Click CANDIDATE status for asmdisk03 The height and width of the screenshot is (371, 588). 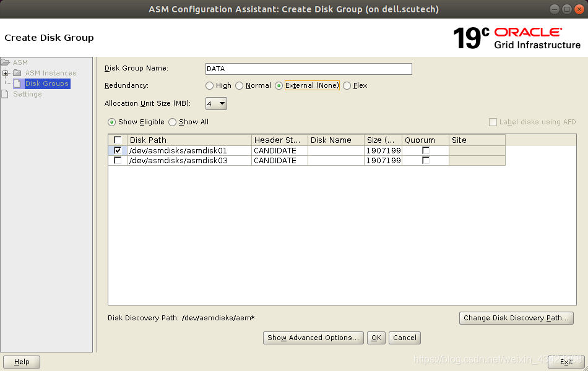click(x=280, y=160)
